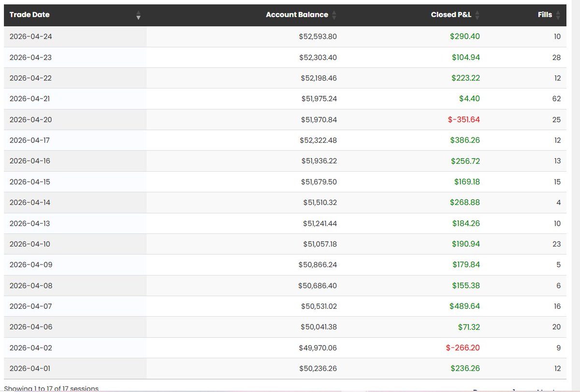Click the $51,975.24 account balance
This screenshot has height=392, width=580.
tap(319, 99)
